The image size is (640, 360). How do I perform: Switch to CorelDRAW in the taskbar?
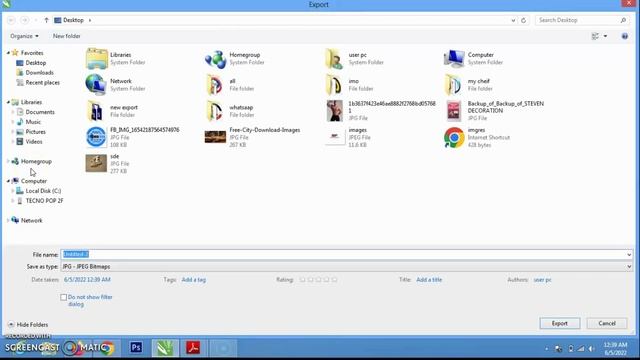[165, 348]
